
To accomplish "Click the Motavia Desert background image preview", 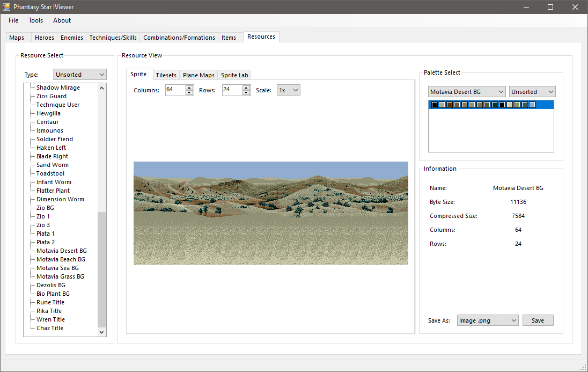I will (x=271, y=213).
